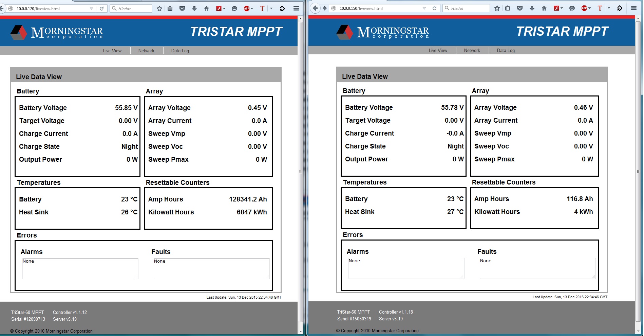The width and height of the screenshot is (644, 336).
Task: Expand URL history dropdown for 10.0.0.150
Action: click(424, 8)
